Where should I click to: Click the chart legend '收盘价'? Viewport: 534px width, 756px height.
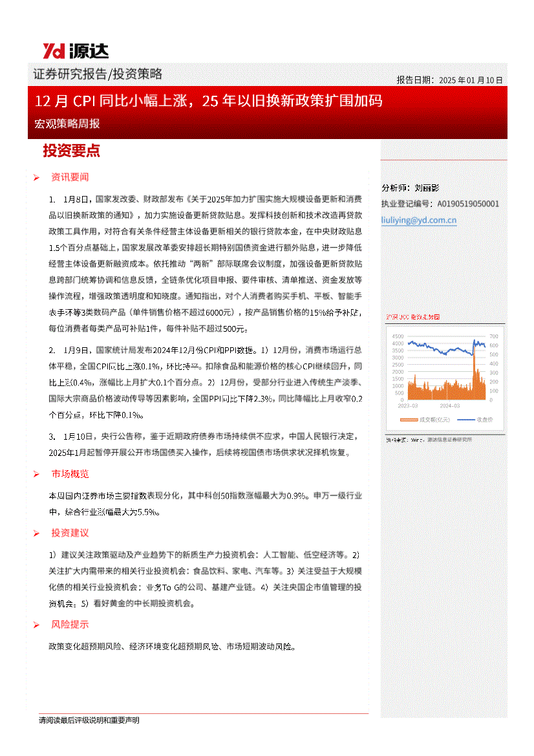coord(475,420)
